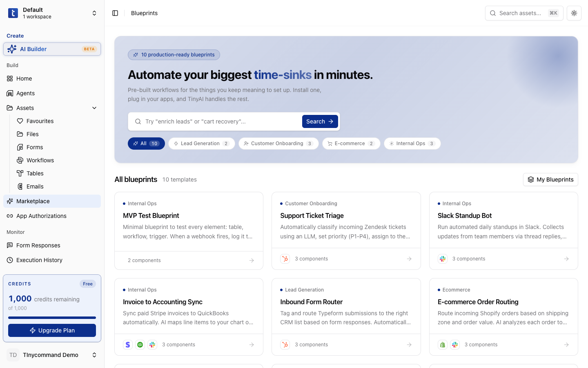Click the Home grid icon
This screenshot has width=588, height=368.
(10, 79)
